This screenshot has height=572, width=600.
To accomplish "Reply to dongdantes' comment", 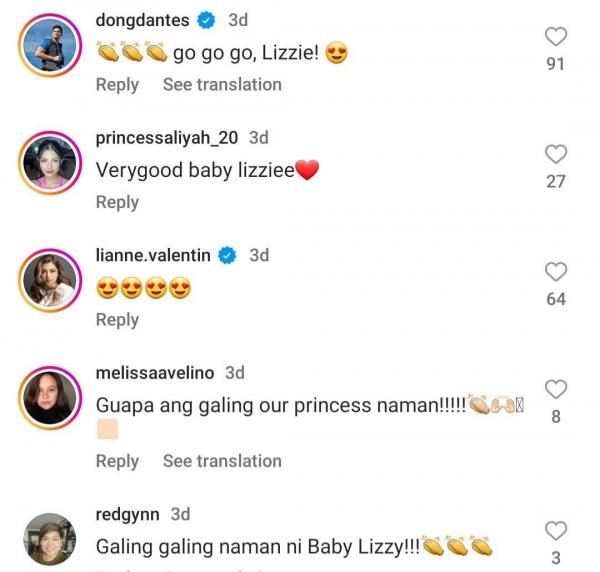I will [x=117, y=85].
